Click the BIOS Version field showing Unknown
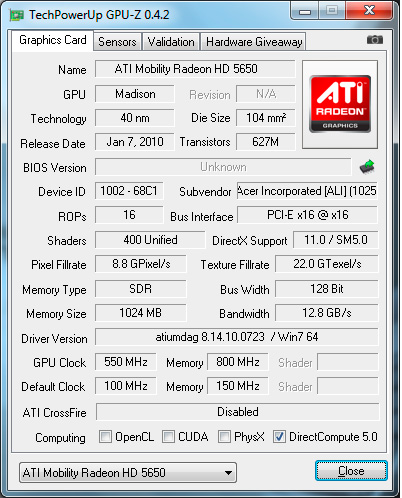The height and width of the screenshot is (498, 402). click(x=223, y=167)
